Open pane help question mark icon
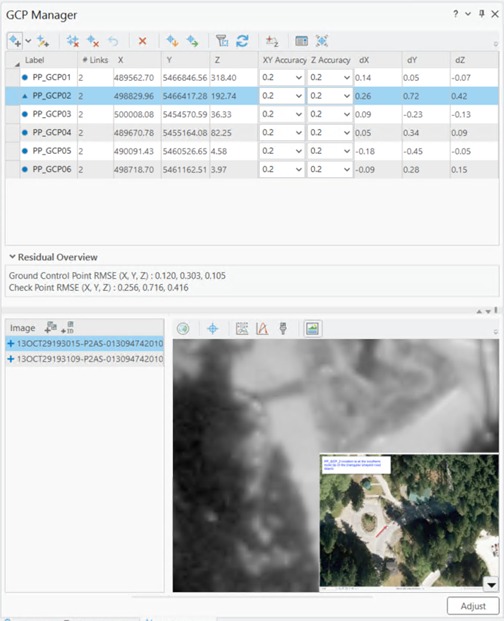 click(456, 14)
